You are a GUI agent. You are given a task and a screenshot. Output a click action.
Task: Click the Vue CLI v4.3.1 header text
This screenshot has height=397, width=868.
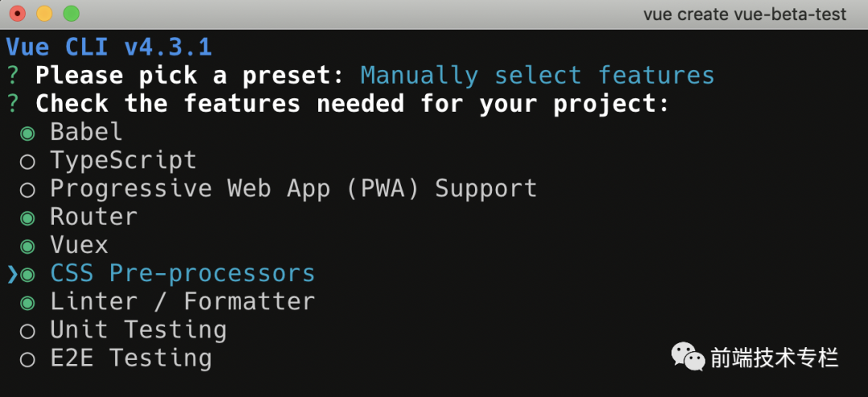click(x=109, y=47)
